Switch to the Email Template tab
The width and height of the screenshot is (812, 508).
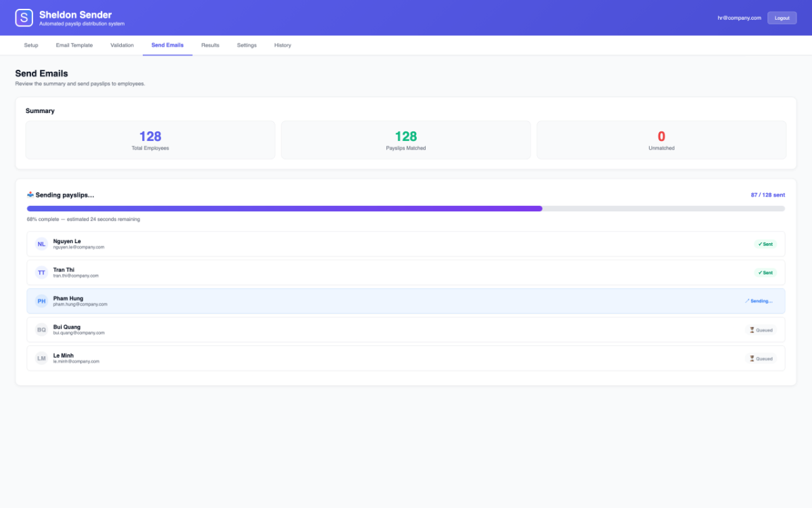(74, 45)
